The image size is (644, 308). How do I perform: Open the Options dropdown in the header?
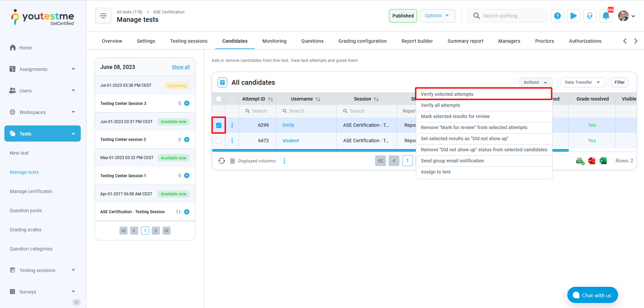coord(438,15)
